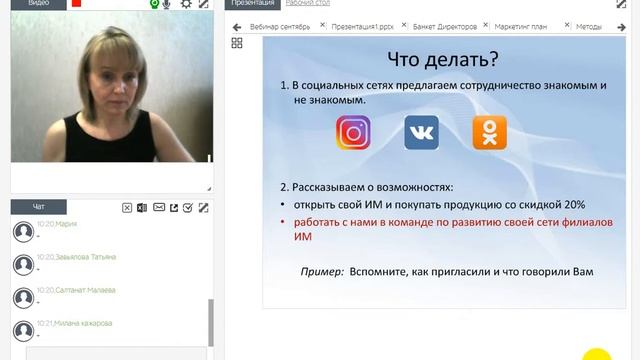Image resolution: width=640 pixels, height=360 pixels.
Task: Open video settings with the gear icon
Action: (x=186, y=4)
